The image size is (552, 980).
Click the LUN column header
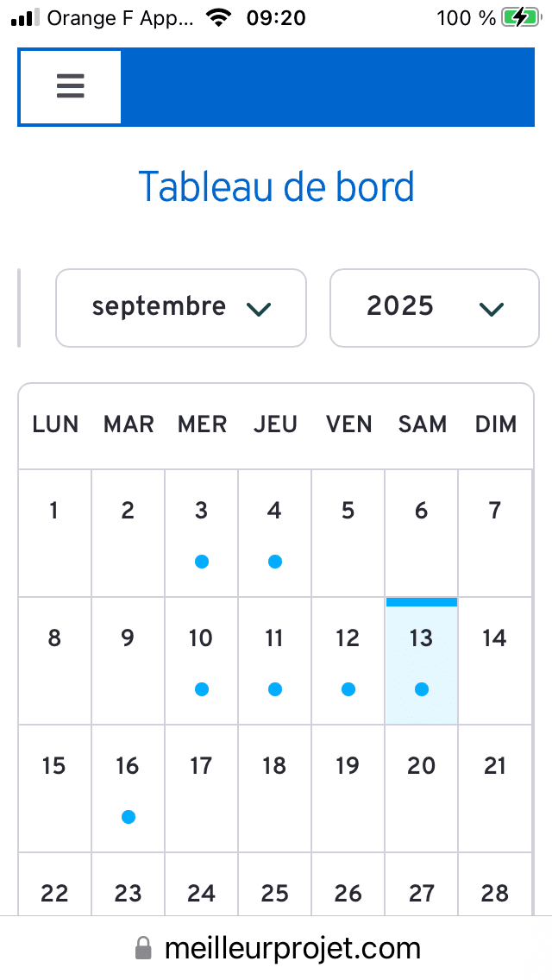pyautogui.click(x=55, y=424)
